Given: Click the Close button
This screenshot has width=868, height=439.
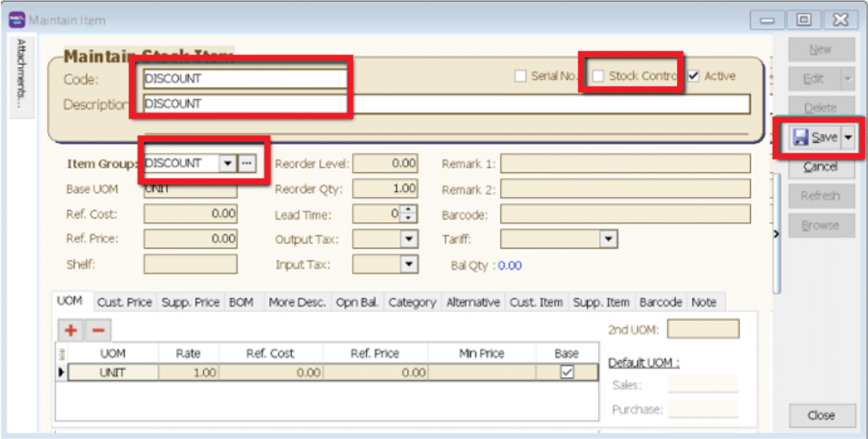Looking at the screenshot, I should click(x=820, y=415).
